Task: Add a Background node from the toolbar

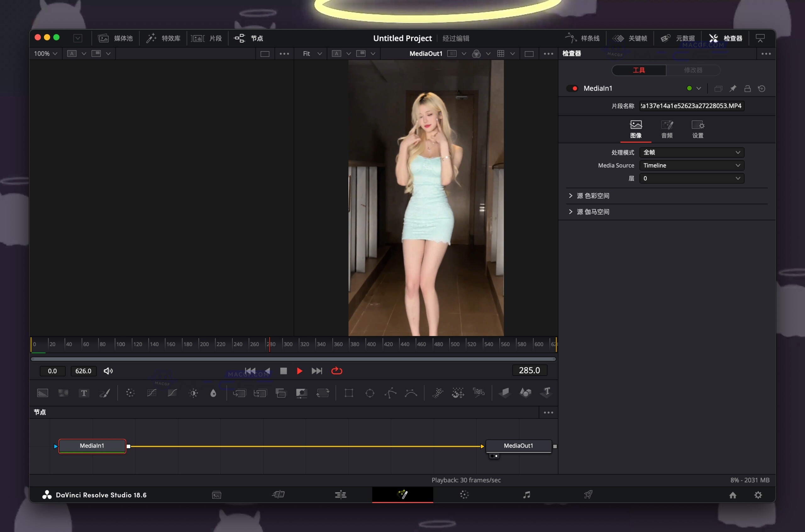Action: (42, 393)
